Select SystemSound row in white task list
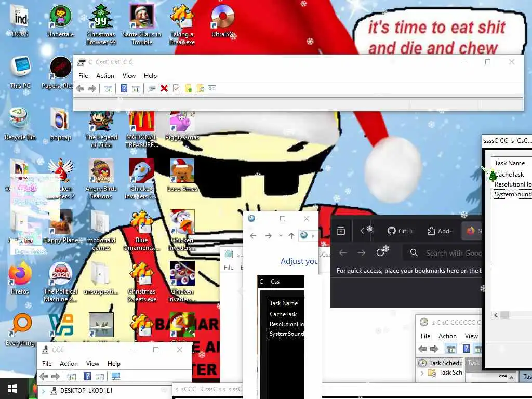Viewport: 532px width, 399px height. tap(513, 194)
